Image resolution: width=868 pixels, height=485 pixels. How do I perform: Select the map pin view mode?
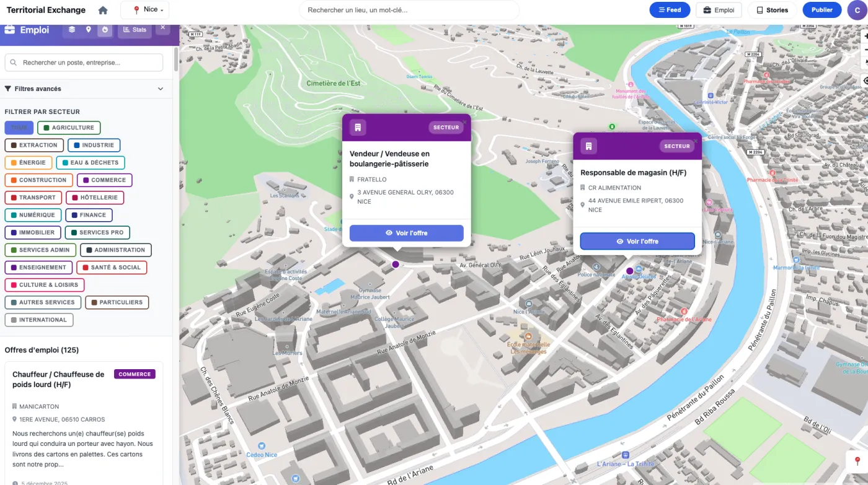click(x=89, y=30)
